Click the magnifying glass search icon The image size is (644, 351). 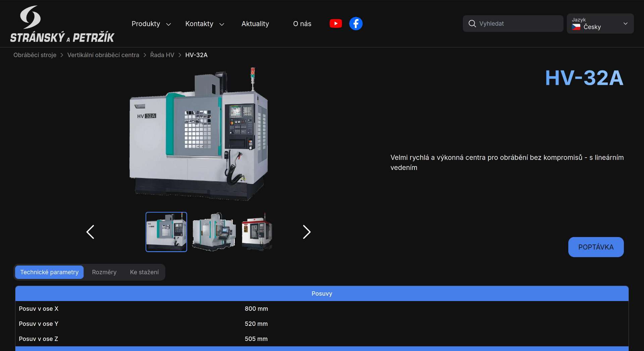(472, 23)
